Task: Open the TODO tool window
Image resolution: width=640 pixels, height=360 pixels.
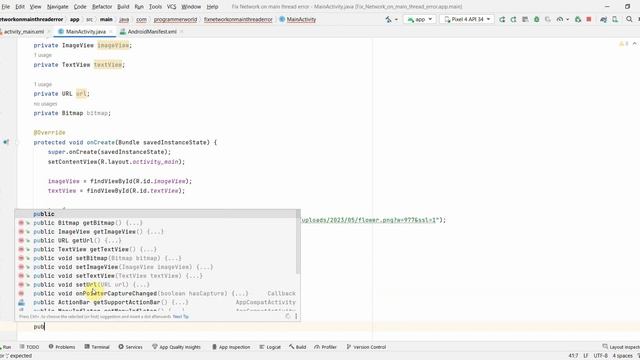Action: (29, 347)
